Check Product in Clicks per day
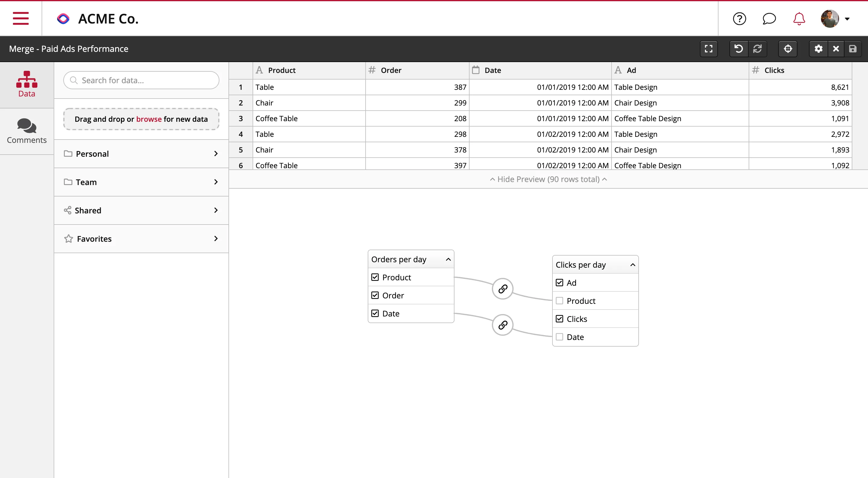Viewport: 868px width, 478px height. coord(559,301)
